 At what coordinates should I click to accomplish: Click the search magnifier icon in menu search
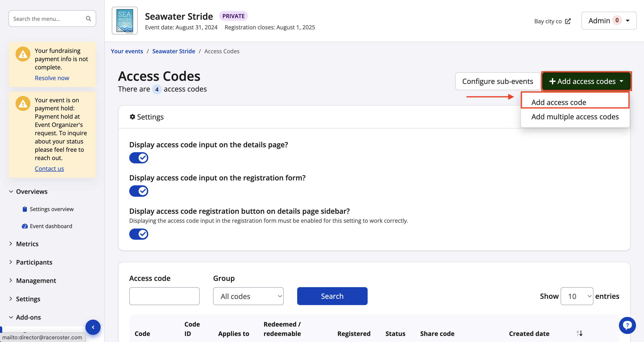[x=88, y=19]
